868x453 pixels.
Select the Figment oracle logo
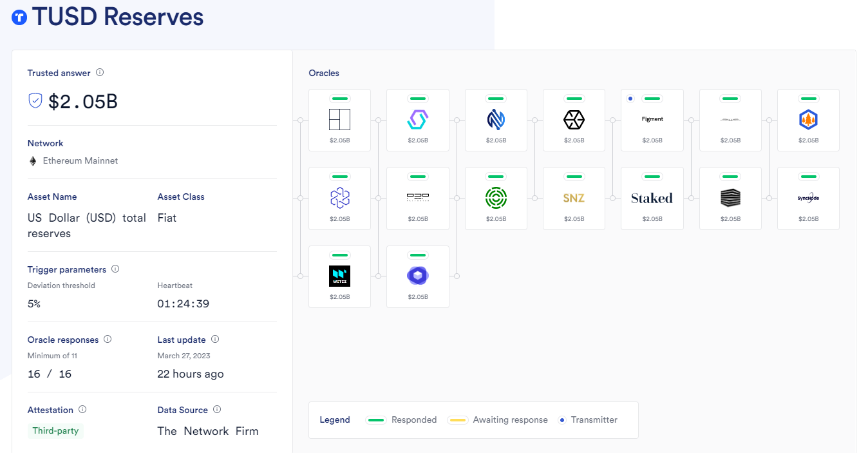(652, 119)
